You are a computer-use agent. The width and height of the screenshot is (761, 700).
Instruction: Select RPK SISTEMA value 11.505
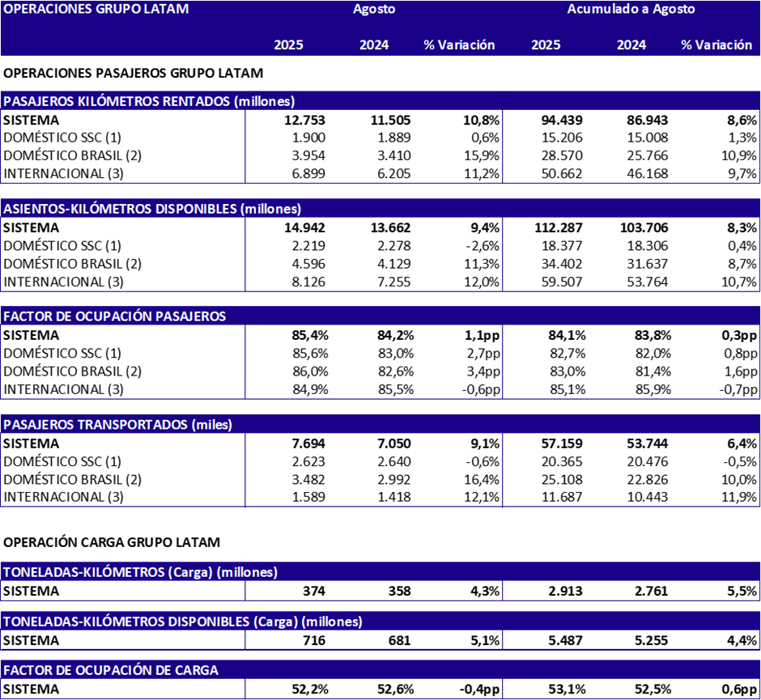pyautogui.click(x=391, y=121)
